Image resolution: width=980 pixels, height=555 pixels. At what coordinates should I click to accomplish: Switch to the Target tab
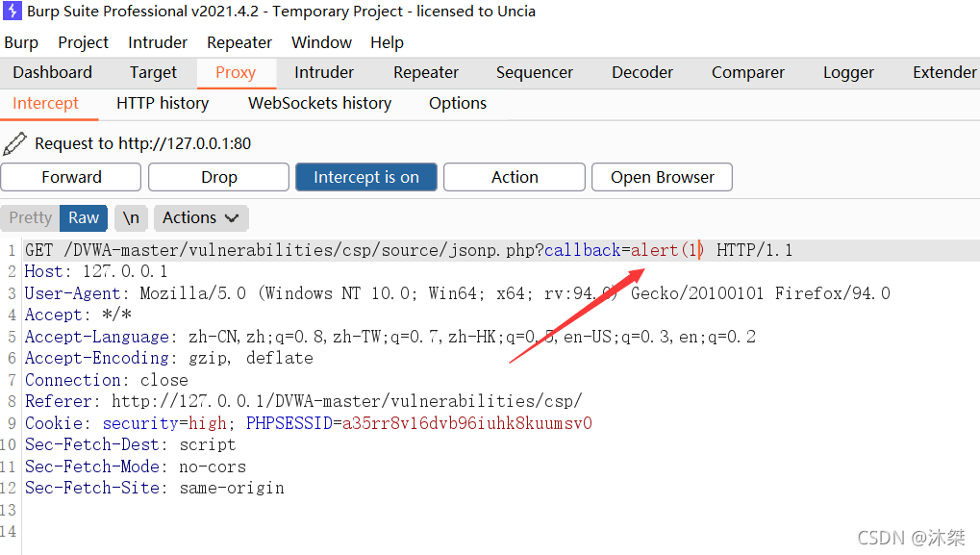pyautogui.click(x=153, y=73)
